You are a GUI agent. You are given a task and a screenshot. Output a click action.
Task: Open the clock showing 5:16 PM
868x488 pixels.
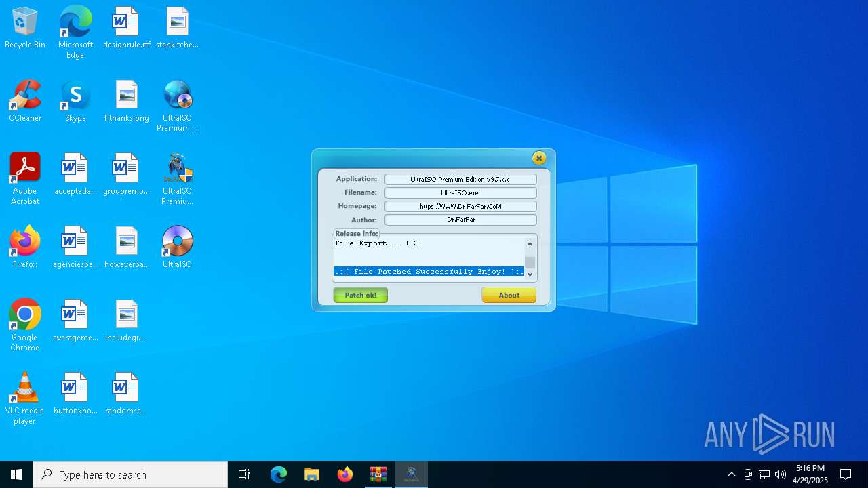tap(810, 474)
